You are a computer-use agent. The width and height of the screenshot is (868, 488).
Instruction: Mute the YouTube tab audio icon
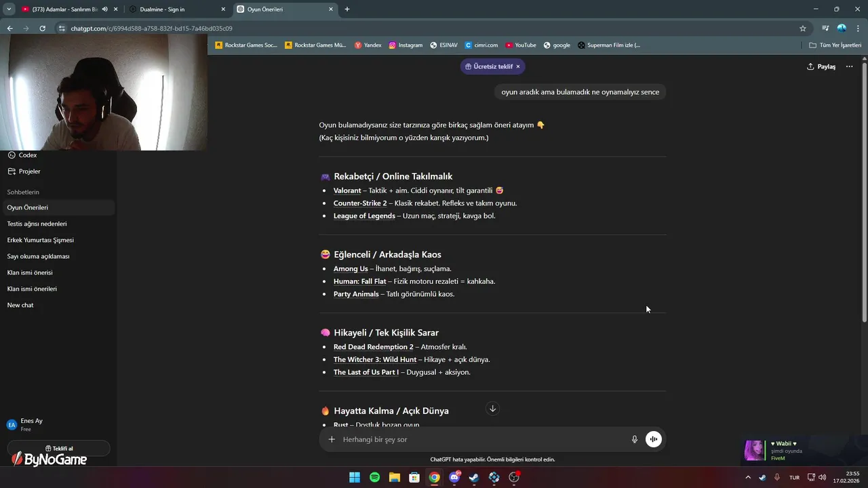coord(104,9)
